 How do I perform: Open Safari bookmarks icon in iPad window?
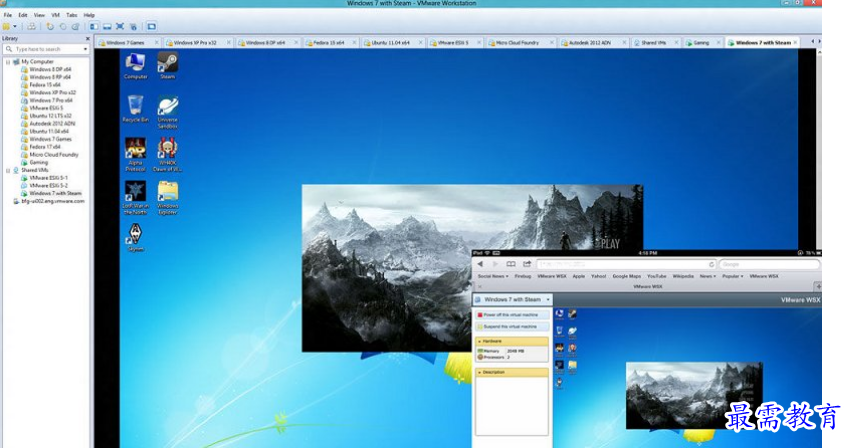pyautogui.click(x=511, y=264)
